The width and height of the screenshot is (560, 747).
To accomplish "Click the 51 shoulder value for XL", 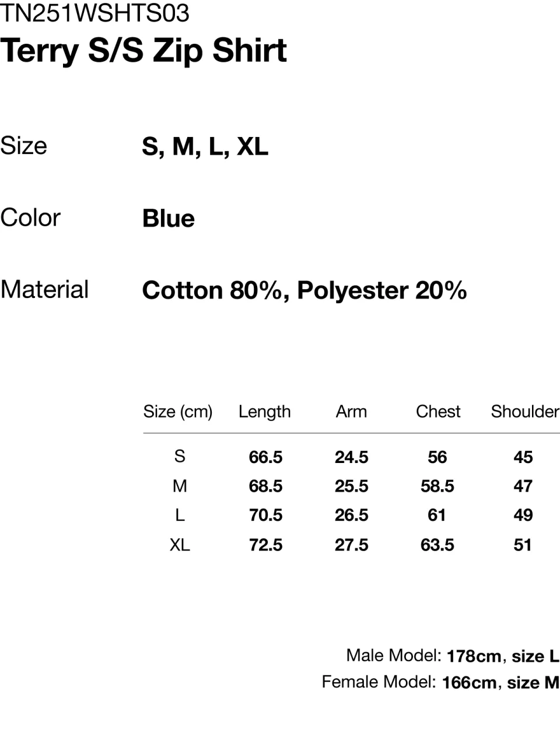I will point(523,545).
